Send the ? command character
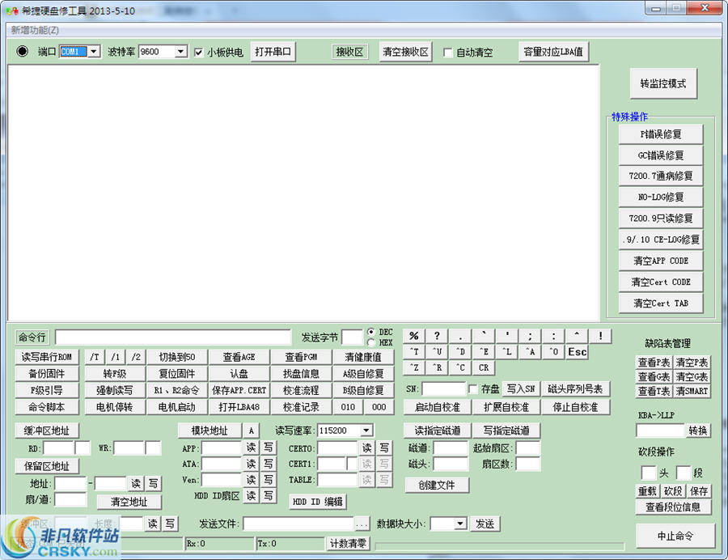The height and width of the screenshot is (560, 728). pos(437,335)
